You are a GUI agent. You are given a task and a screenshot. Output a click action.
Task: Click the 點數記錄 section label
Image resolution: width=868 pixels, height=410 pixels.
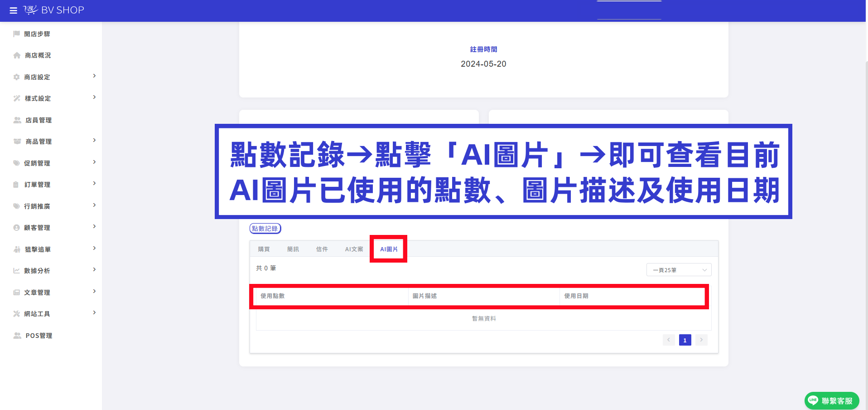[265, 229]
